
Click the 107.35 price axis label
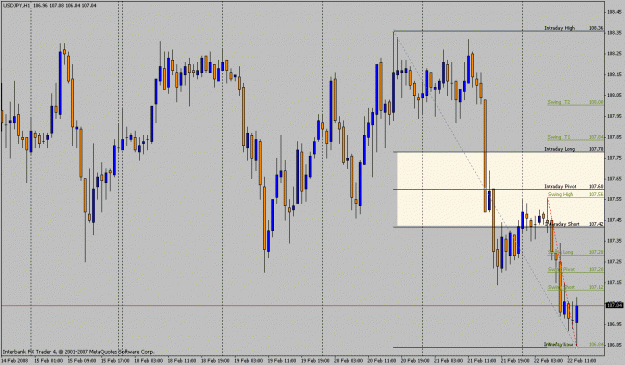tap(614, 241)
